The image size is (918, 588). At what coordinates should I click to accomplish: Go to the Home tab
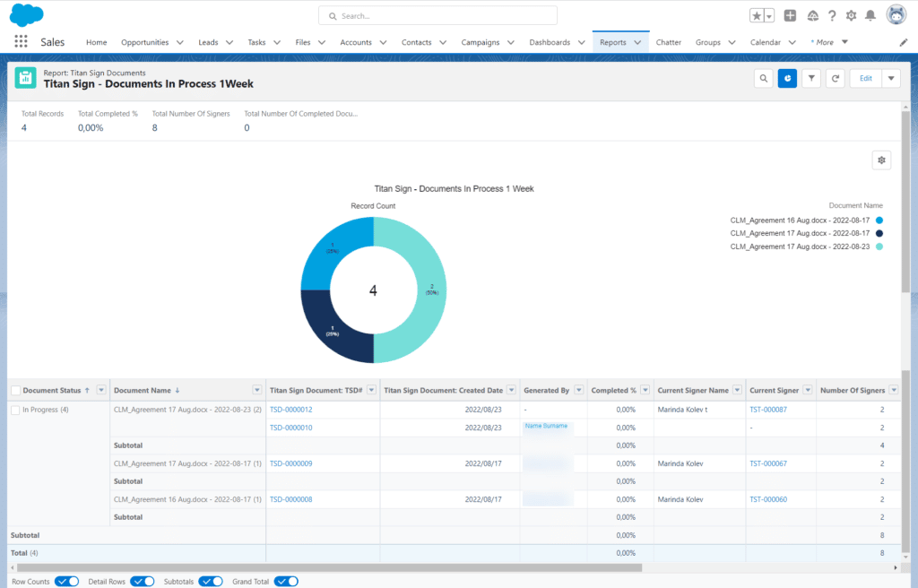coord(96,42)
